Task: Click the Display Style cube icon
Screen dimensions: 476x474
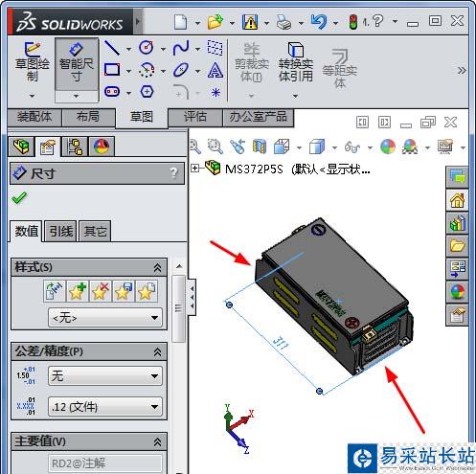Action: point(317,147)
